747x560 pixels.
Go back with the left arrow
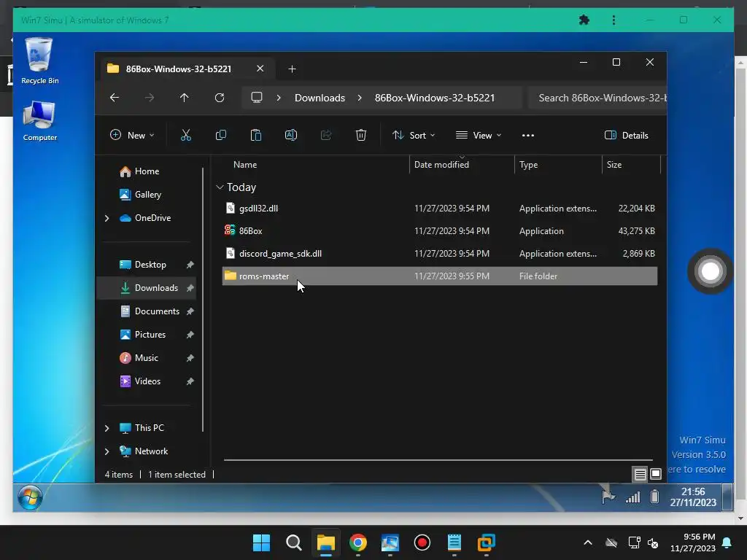[115, 98]
